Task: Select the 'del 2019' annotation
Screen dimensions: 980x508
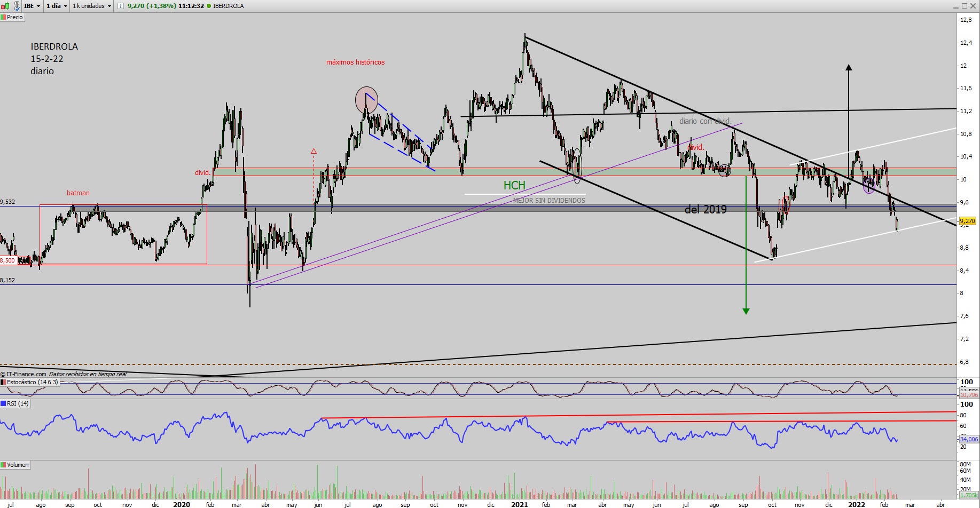Action: [705, 210]
